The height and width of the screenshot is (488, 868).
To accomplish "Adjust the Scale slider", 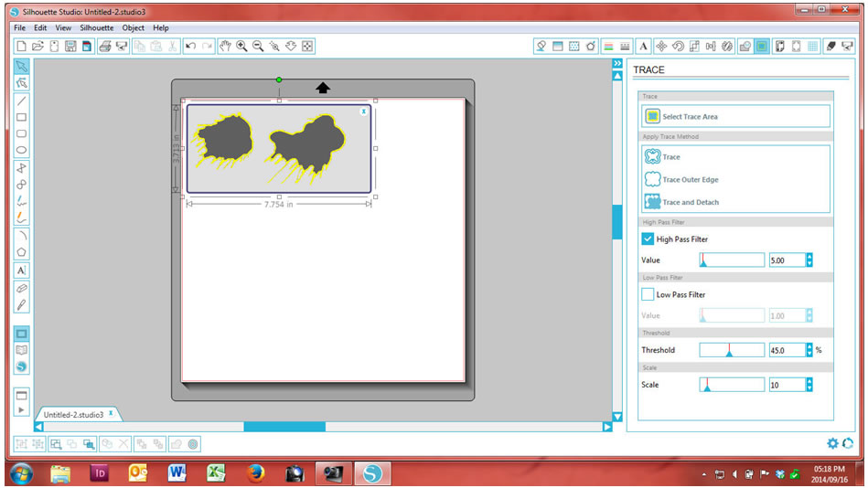I will pyautogui.click(x=732, y=385).
